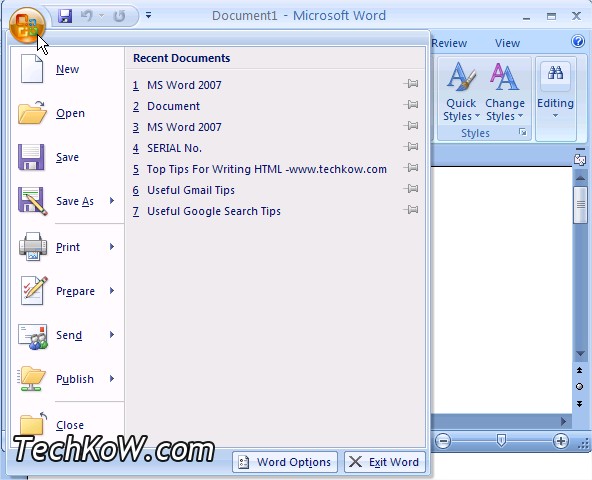Switch to the Review ribbon tab

pyautogui.click(x=449, y=43)
